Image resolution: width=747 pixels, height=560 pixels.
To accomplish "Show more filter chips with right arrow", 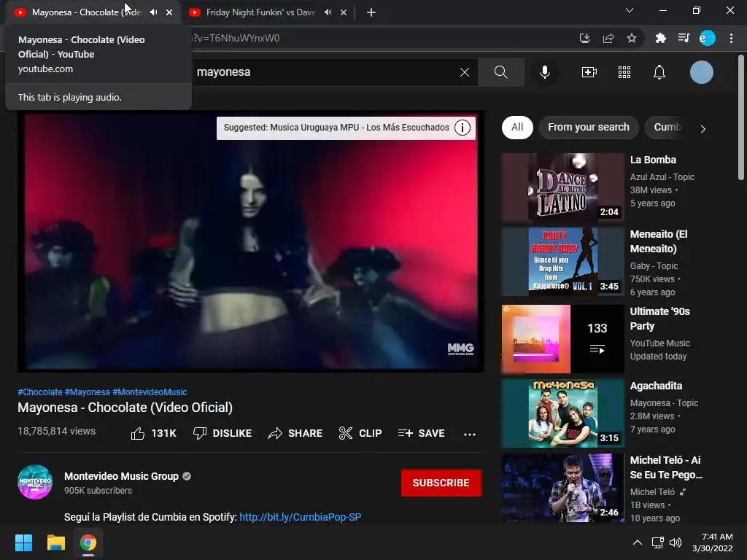I will coord(703,128).
